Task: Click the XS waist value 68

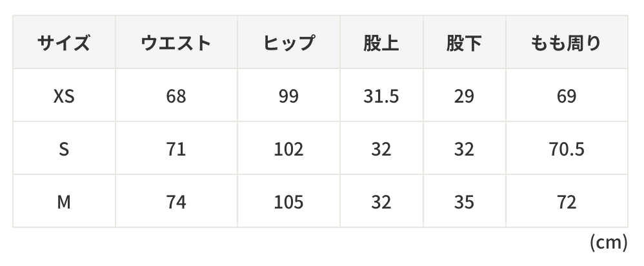Action: pyautogui.click(x=176, y=97)
